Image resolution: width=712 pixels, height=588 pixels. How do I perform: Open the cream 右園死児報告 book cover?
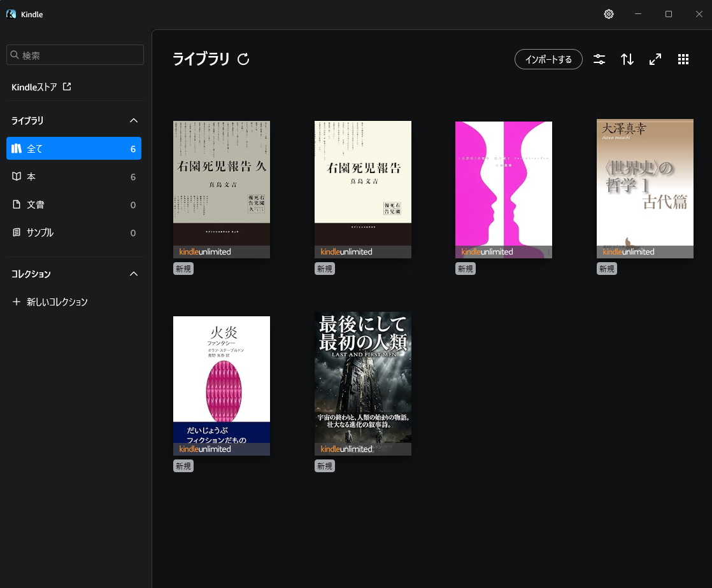[363, 189]
